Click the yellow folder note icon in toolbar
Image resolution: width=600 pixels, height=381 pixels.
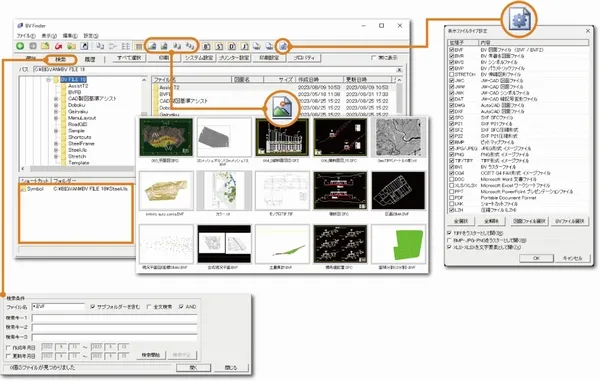pos(46,46)
